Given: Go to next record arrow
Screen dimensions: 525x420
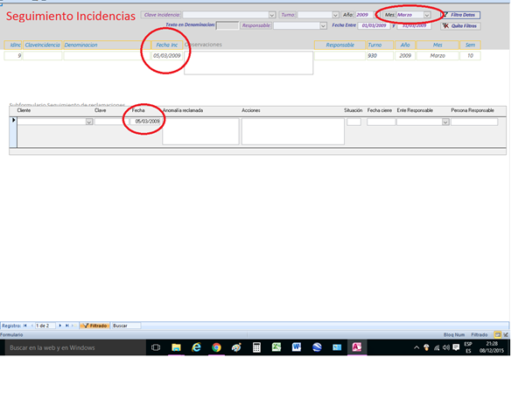Looking at the screenshot, I should (59, 325).
